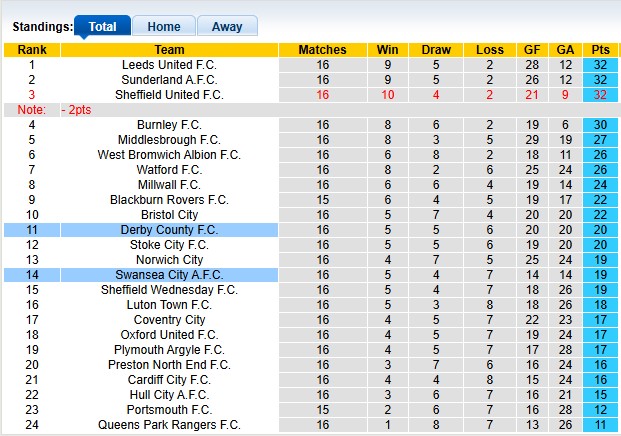Screen dimensions: 621x436
Task: Open West Bromwich Albion F.C. link
Action: tap(169, 155)
